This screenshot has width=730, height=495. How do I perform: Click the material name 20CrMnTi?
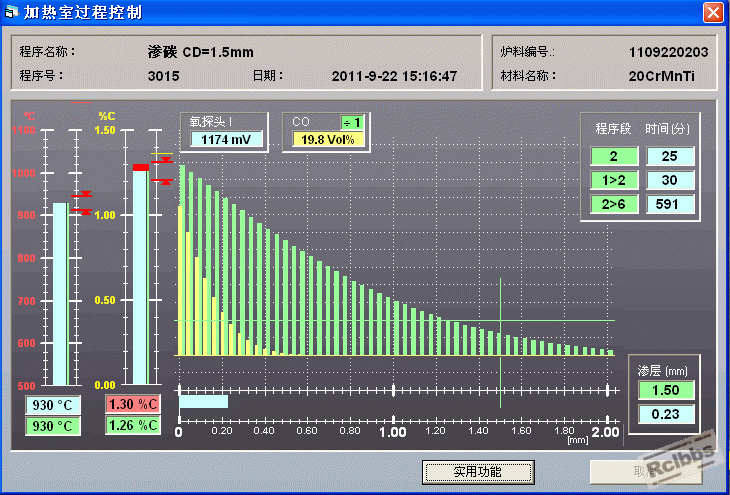pos(662,76)
